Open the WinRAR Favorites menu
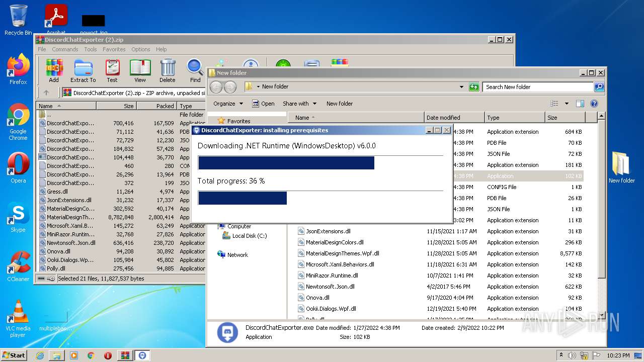 pyautogui.click(x=114, y=49)
